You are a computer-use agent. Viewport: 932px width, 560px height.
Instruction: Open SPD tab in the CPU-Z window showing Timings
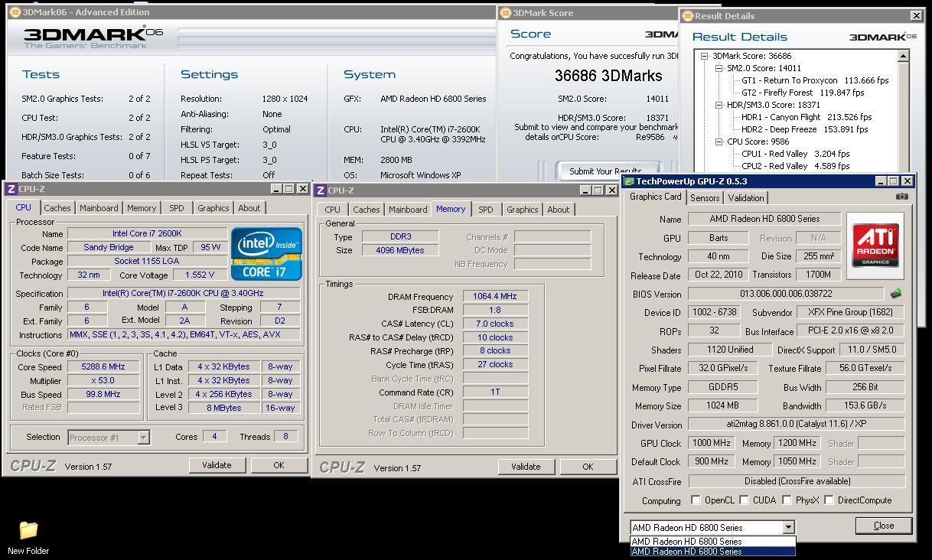pos(486,210)
